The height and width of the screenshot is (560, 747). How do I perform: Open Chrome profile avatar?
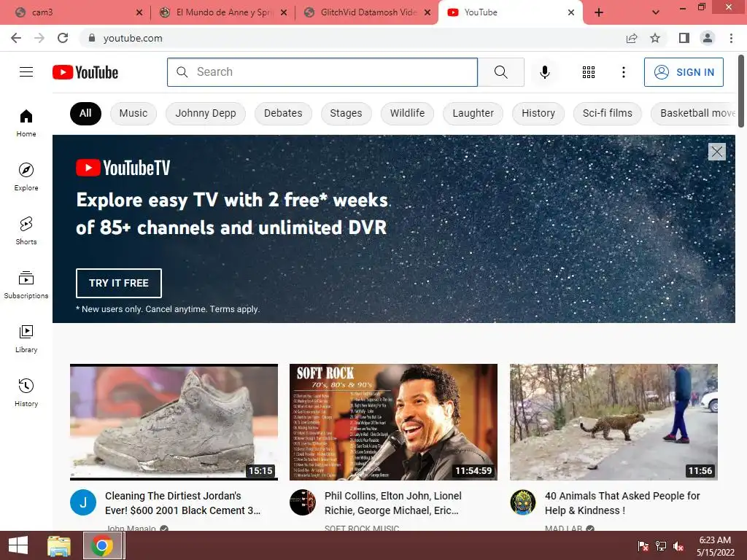point(708,38)
